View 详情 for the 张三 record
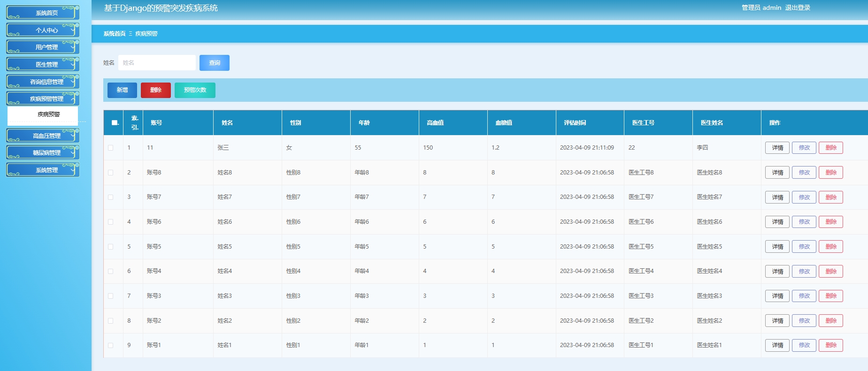 point(777,148)
